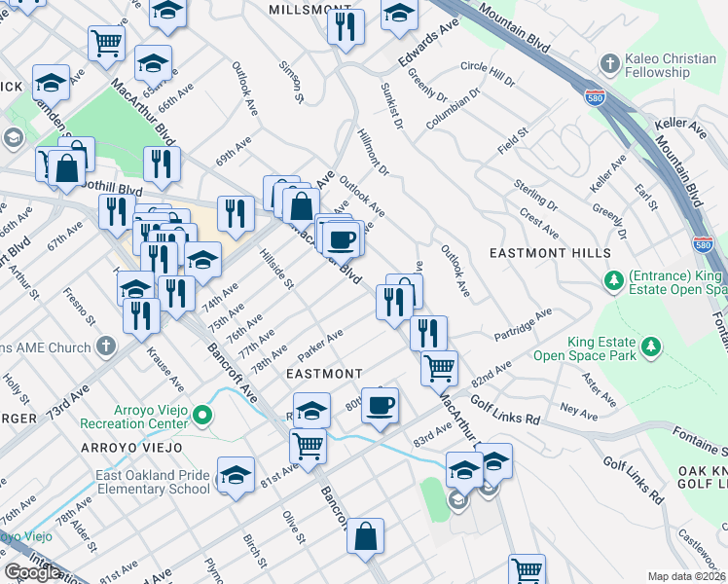The height and width of the screenshot is (584, 728).
Task: Click the Partridge Ave street label
Action: point(523,324)
